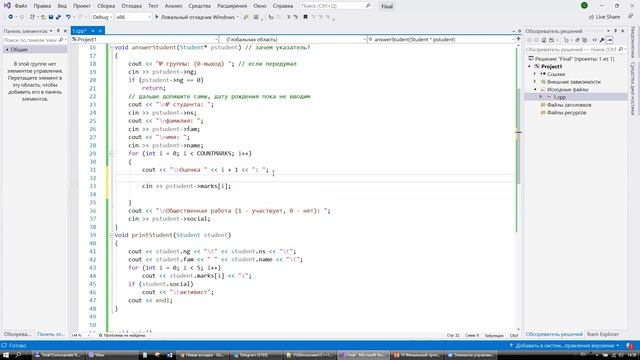The image size is (640, 360).
Task: Switch to the Панель эл... bottom tab
Action: tap(51, 334)
